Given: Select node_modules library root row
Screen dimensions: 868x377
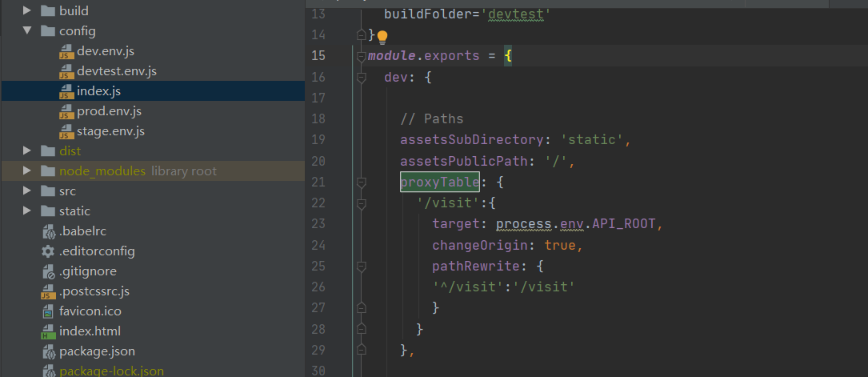Looking at the screenshot, I should tap(153, 171).
